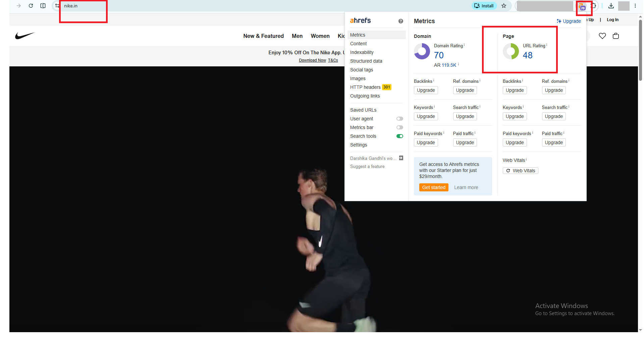Click the Nike swoosh logo
Viewport: 644px width, 362px height.
click(25, 36)
